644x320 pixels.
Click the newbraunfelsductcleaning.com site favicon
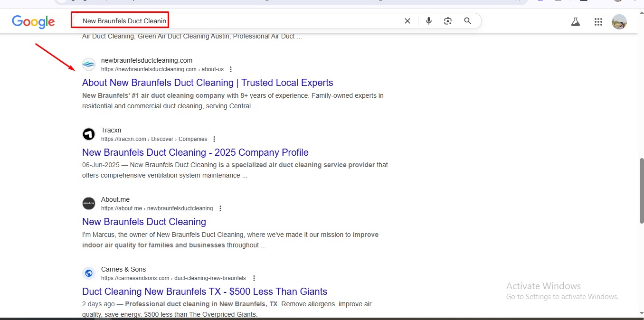click(x=89, y=65)
